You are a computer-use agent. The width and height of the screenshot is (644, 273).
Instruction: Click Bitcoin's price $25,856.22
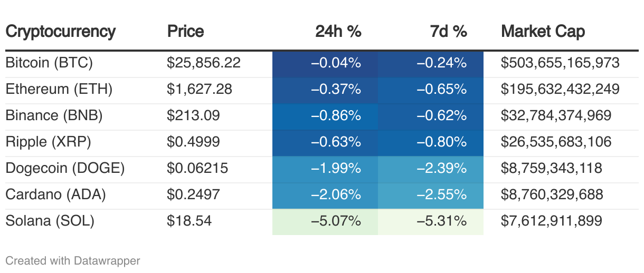204,63
